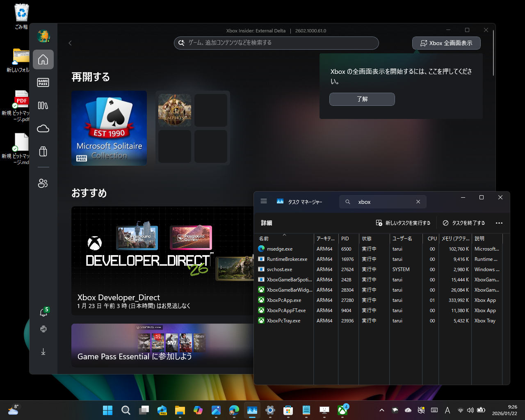Open the Task Manager more options ellipsis
The width and height of the screenshot is (525, 420).
pyautogui.click(x=499, y=223)
